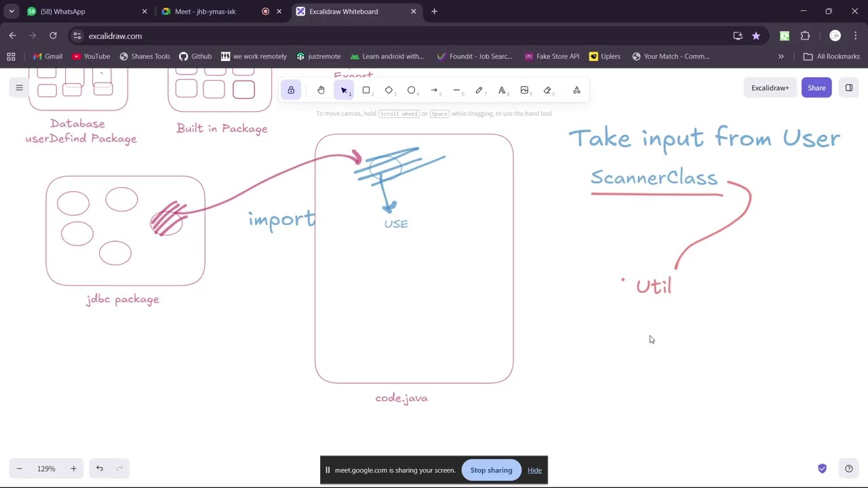The width and height of the screenshot is (868, 488).
Task: Undo the last canvas action
Action: pos(99,468)
